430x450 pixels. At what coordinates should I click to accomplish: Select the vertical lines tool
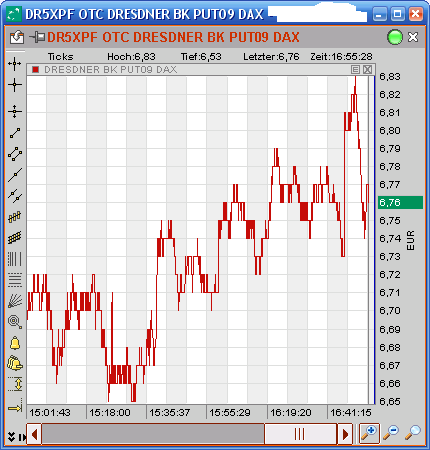[x=15, y=259]
